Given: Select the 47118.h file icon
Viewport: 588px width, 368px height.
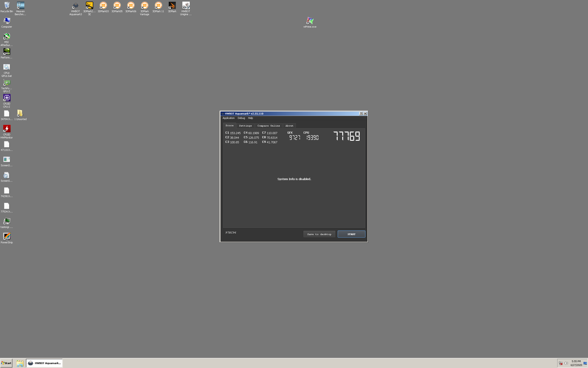Looking at the screenshot, I should pyautogui.click(x=7, y=146).
